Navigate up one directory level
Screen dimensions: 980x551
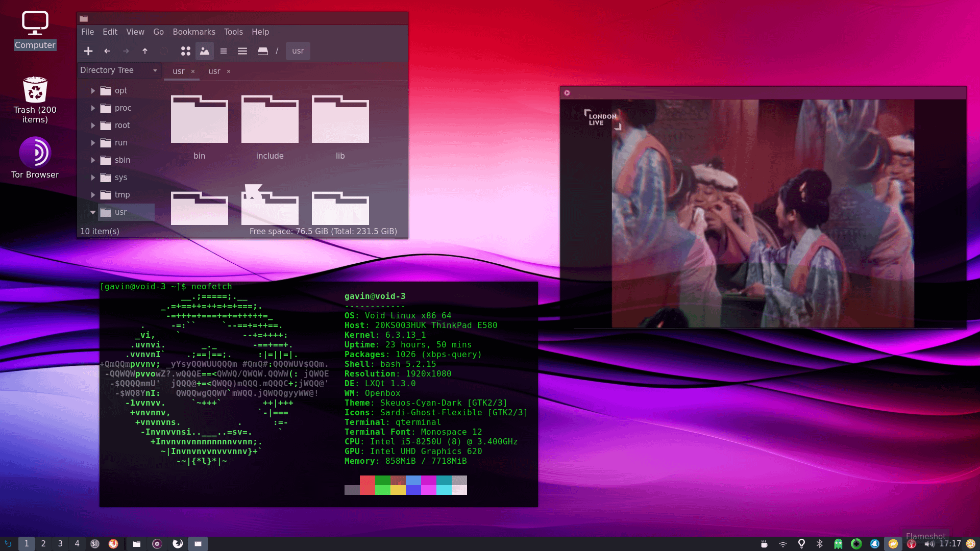(145, 51)
